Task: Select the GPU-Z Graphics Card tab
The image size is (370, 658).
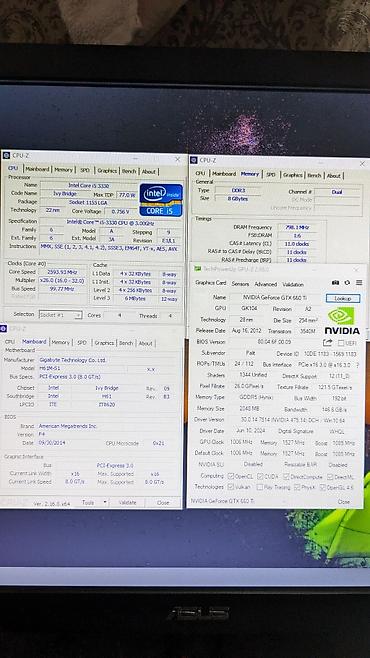Action: [211, 283]
